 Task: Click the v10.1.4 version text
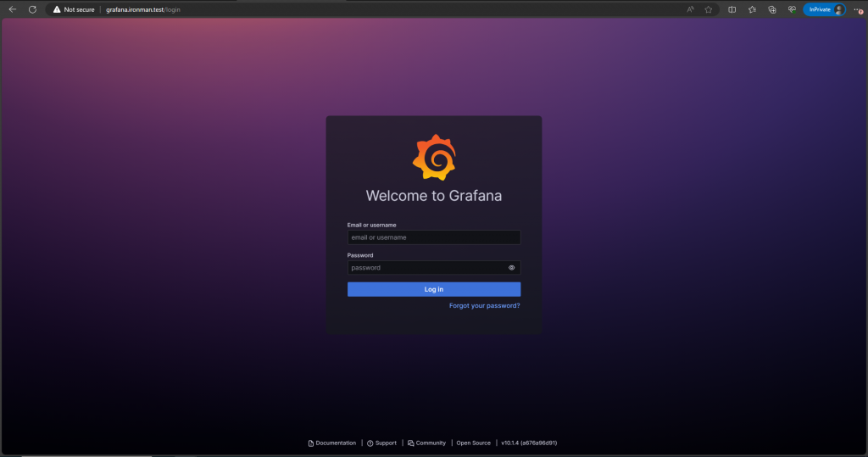(529, 443)
